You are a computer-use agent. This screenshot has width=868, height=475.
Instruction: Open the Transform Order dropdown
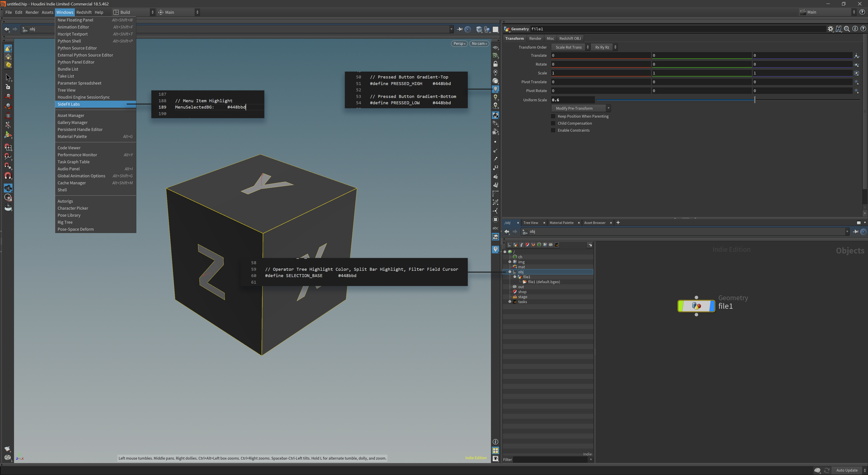click(571, 47)
